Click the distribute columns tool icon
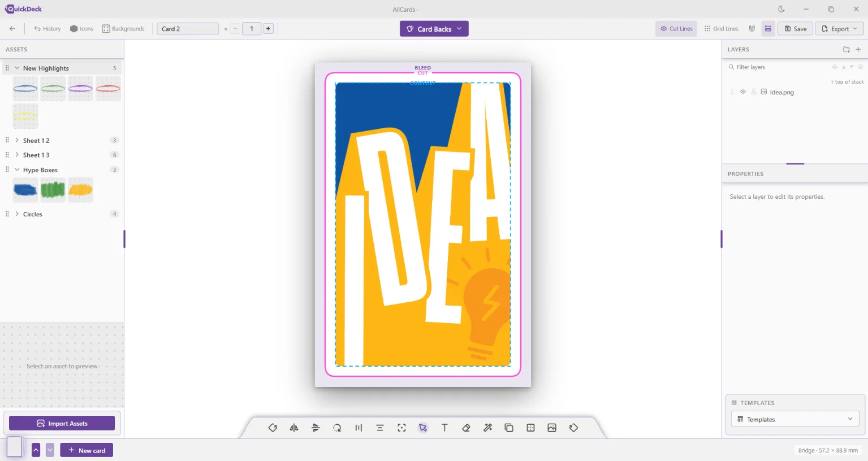The height and width of the screenshot is (461, 868). [x=359, y=428]
